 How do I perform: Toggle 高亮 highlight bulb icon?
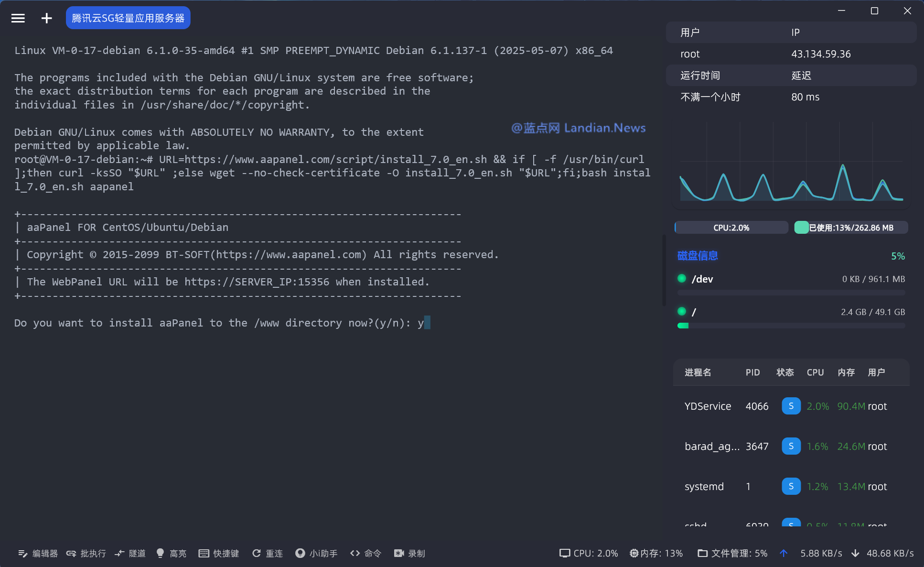161,553
